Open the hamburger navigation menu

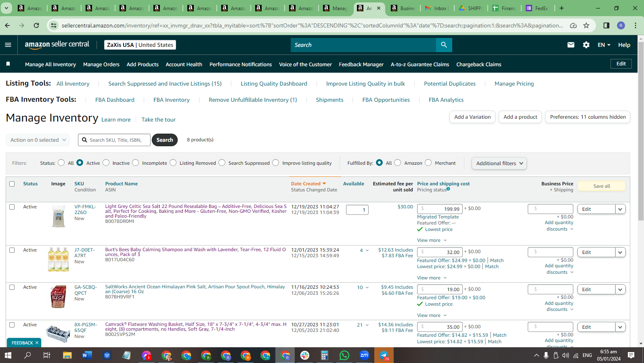(x=8, y=45)
